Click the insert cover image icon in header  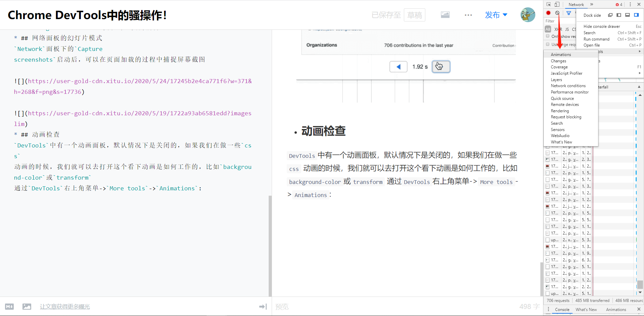pyautogui.click(x=445, y=15)
